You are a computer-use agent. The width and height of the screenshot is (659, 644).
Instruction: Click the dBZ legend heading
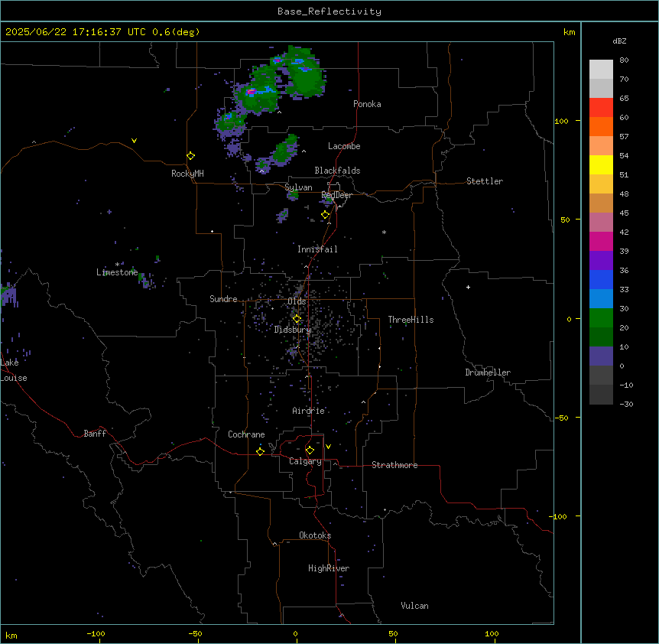coord(619,41)
